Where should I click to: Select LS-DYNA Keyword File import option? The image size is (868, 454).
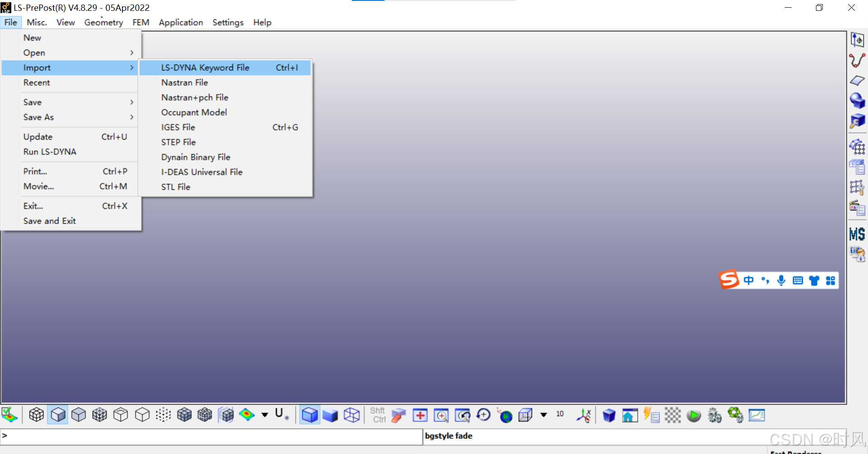225,68
